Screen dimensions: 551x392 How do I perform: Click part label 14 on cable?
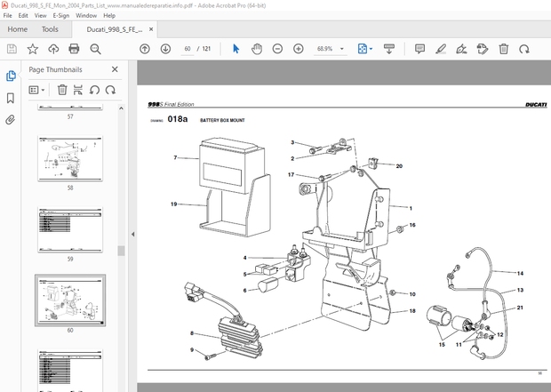[520, 273]
